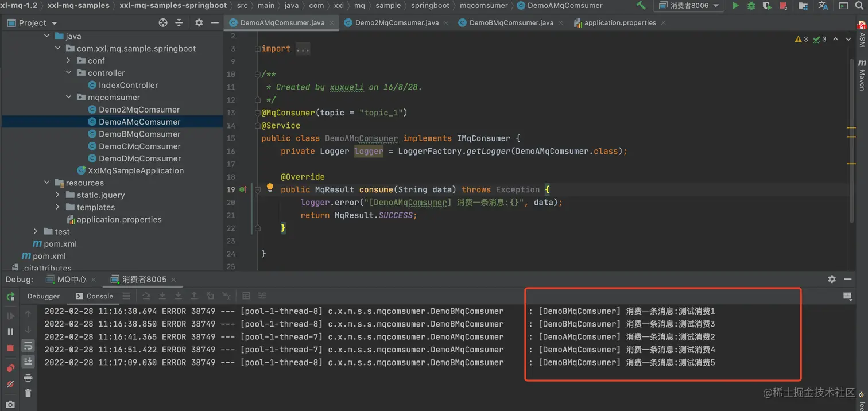868x411 pixels.
Task: Expand the test folder
Action: (36, 232)
